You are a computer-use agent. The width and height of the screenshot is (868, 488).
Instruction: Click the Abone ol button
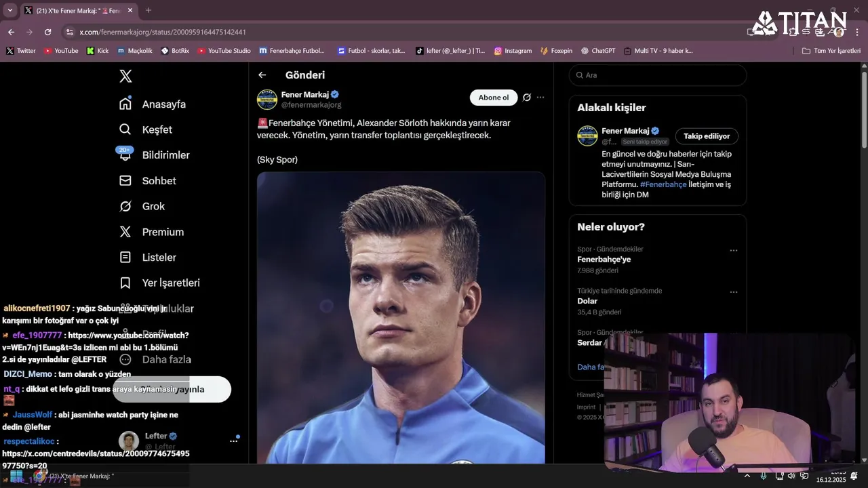click(x=494, y=98)
